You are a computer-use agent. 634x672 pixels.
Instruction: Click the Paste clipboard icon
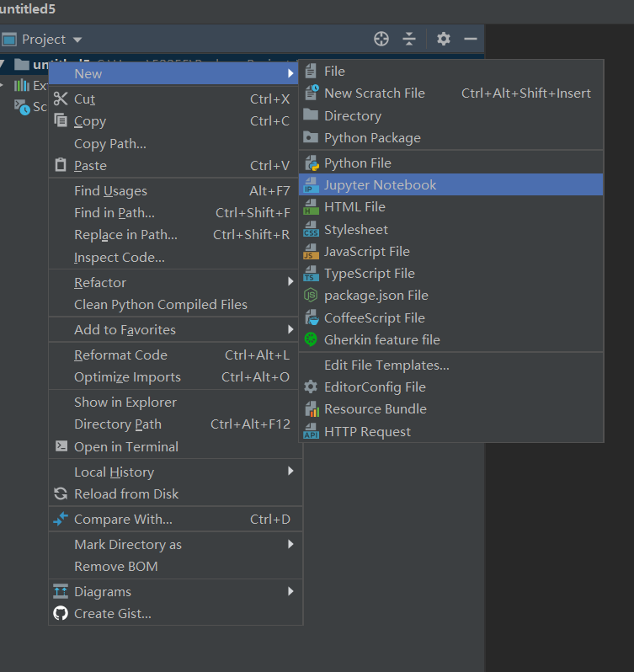tap(61, 165)
